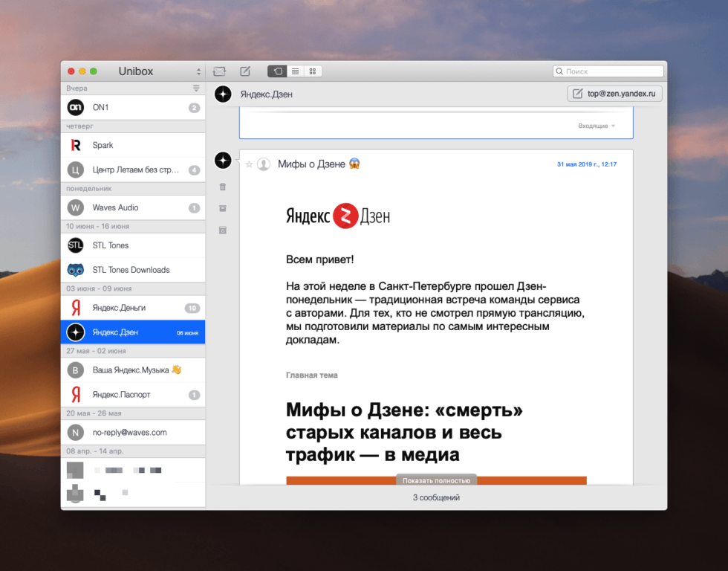The height and width of the screenshot is (571, 728).
Task: Click the lowest icon under the trash icon
Action: point(223,230)
